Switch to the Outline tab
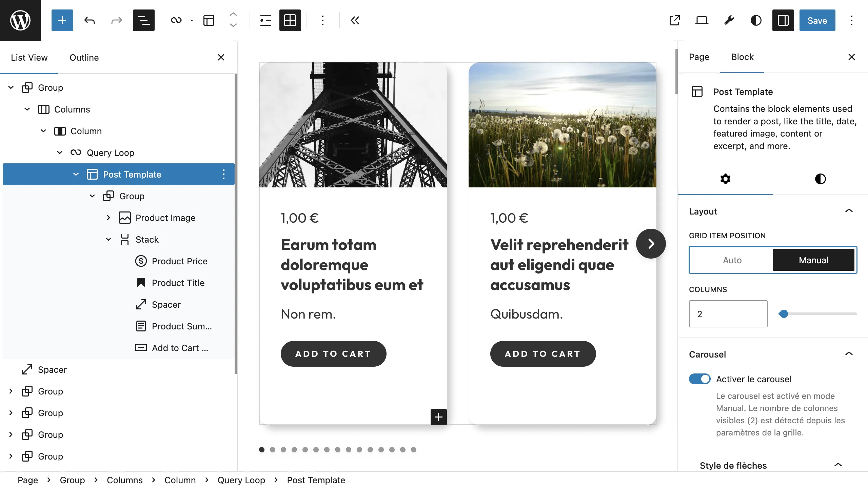868x488 pixels. coord(84,57)
